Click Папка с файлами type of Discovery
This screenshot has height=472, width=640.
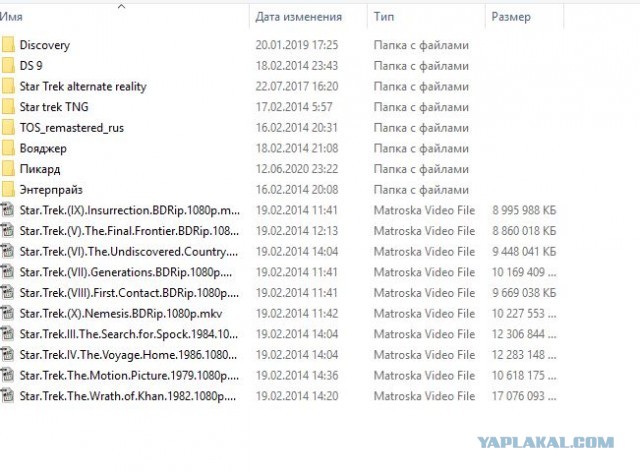(421, 45)
